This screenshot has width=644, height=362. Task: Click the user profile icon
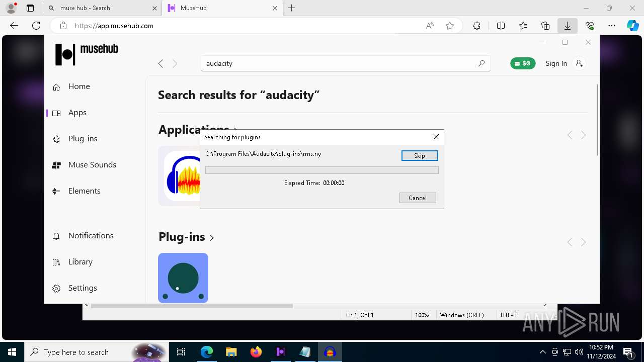pos(579,63)
